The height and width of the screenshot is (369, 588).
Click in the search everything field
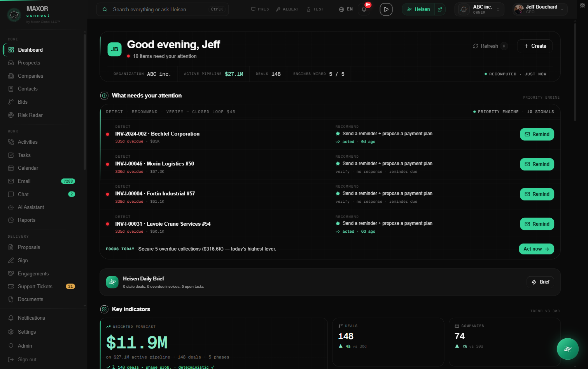pos(163,9)
